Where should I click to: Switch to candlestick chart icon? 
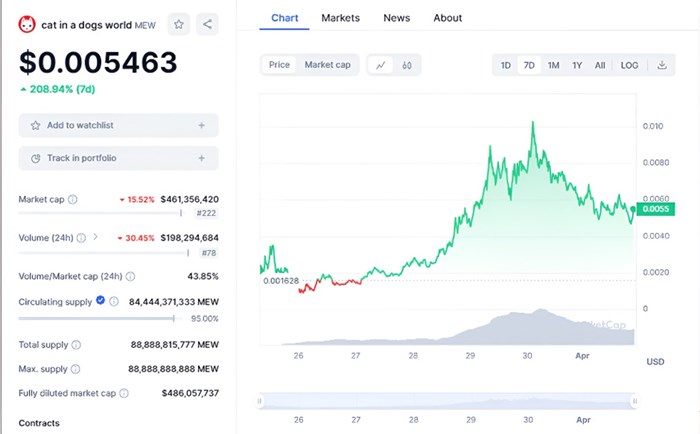(x=407, y=65)
